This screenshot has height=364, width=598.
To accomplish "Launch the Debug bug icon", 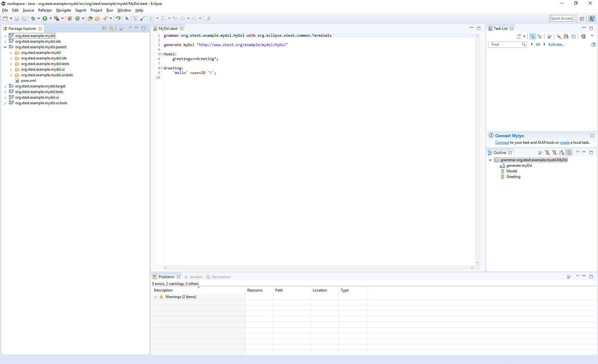I will pos(33,18).
